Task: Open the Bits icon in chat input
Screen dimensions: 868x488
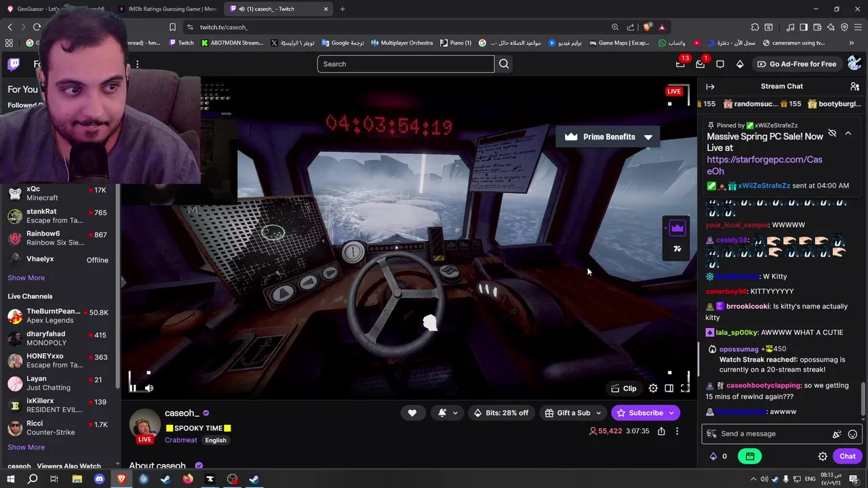Action: pos(837,434)
